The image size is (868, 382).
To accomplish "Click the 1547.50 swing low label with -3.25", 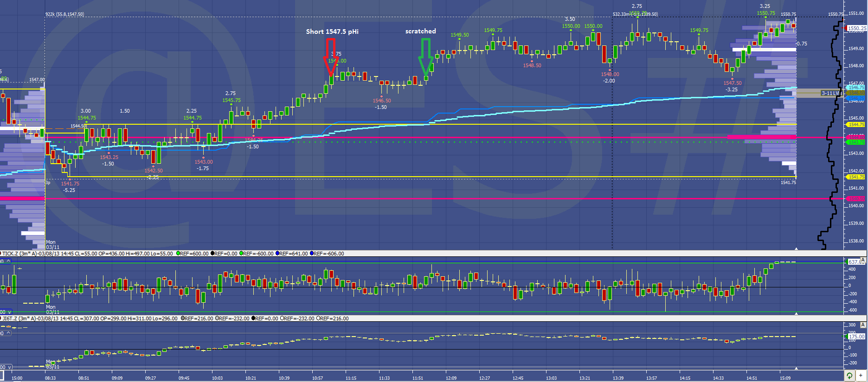I will (x=733, y=83).
